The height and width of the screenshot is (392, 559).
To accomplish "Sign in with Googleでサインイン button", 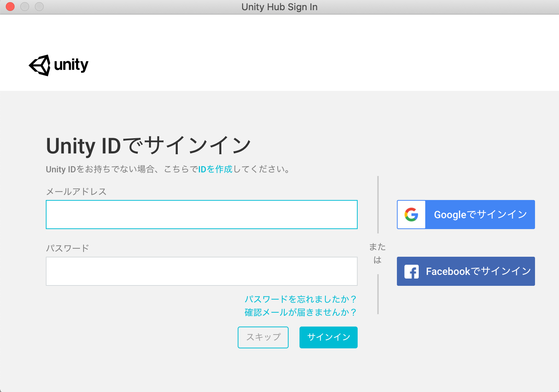I will click(x=466, y=215).
